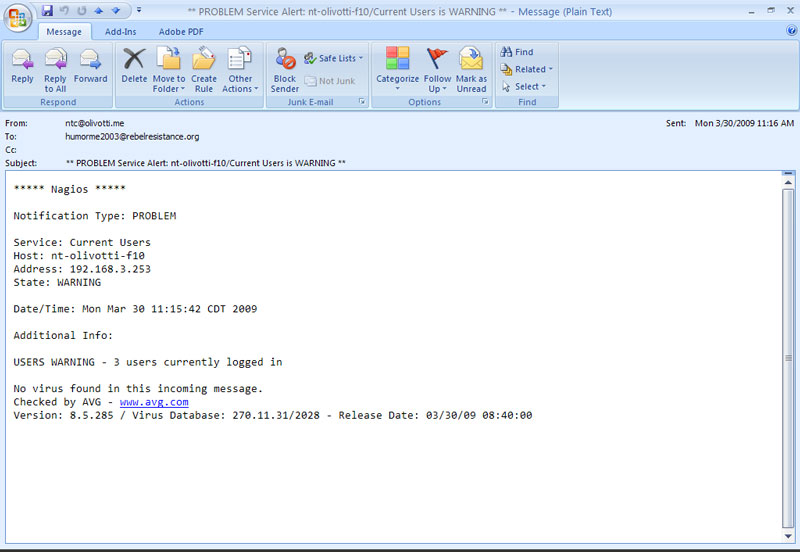Minimize the message window
The height and width of the screenshot is (552, 800).
click(752, 11)
